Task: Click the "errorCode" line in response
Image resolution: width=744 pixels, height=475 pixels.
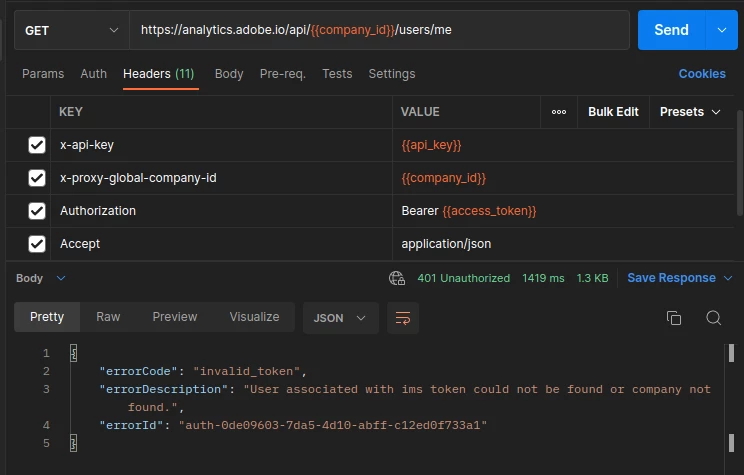Action: click(x=203, y=371)
